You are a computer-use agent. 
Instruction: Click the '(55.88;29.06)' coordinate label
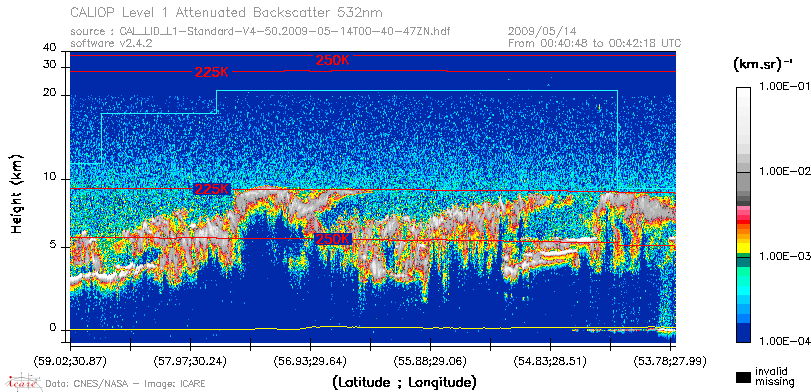pyautogui.click(x=430, y=360)
